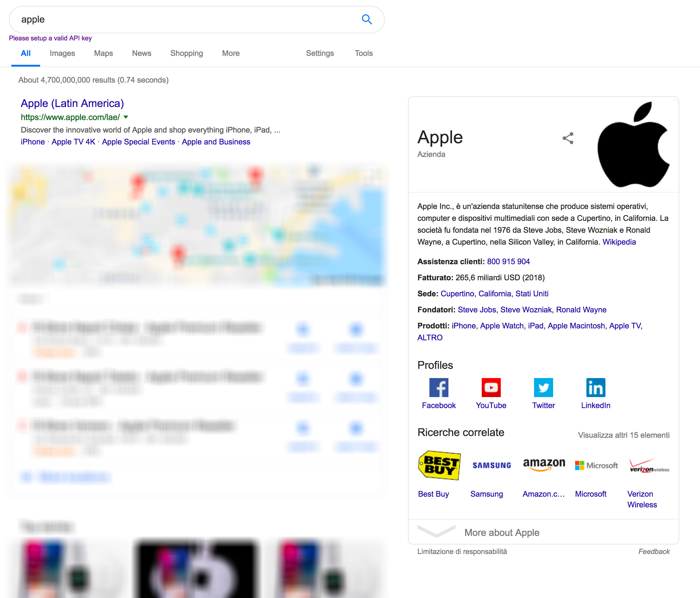Click the Facebook profile icon
The image size is (700, 598).
tap(439, 387)
